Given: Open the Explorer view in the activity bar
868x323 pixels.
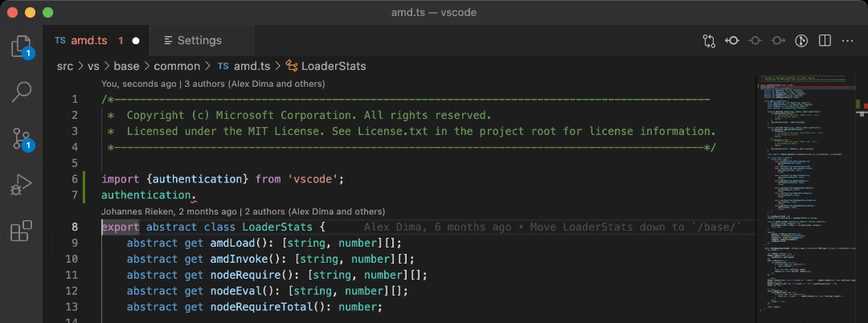Looking at the screenshot, I should tap(21, 47).
